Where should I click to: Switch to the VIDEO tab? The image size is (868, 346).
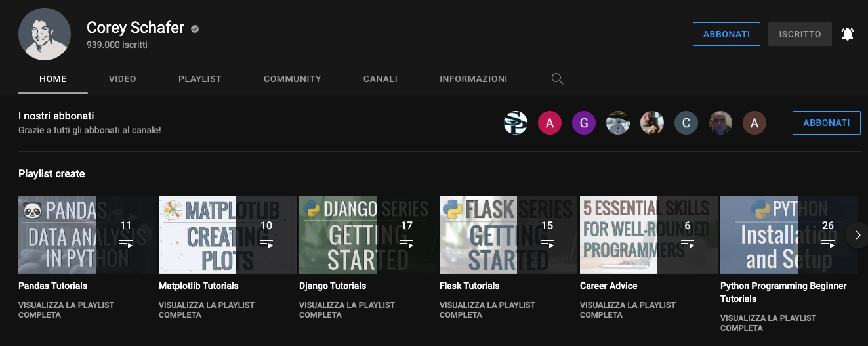pyautogui.click(x=123, y=79)
